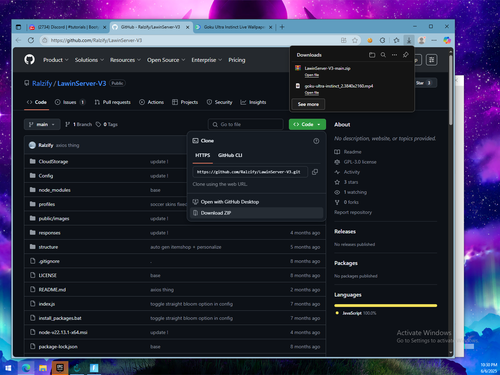Select the HTTPS clone tab
This screenshot has height=375, width=500.
(202, 155)
